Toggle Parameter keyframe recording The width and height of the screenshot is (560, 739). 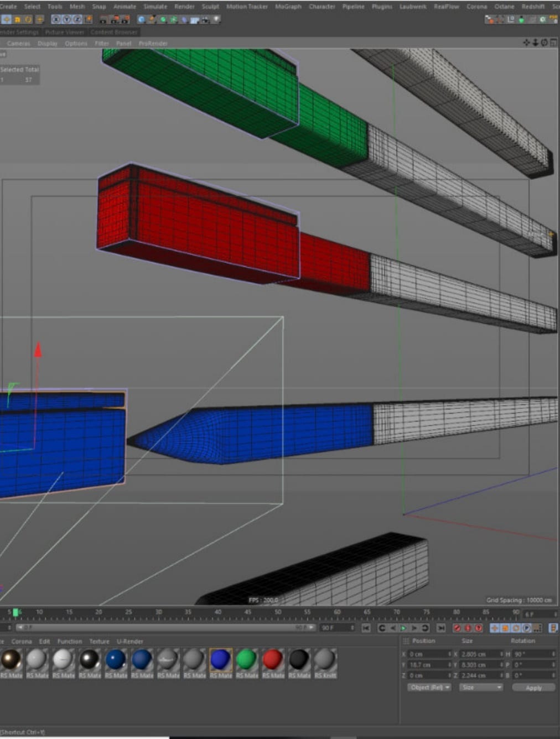[x=526, y=628]
